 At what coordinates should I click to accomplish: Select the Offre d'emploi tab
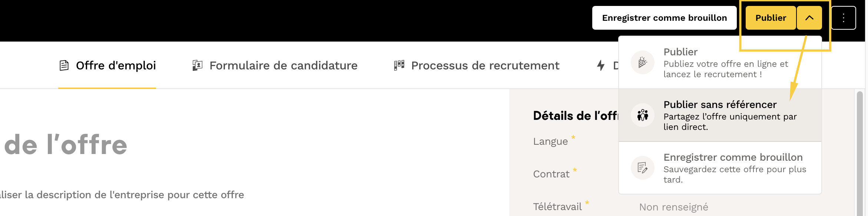pos(116,66)
